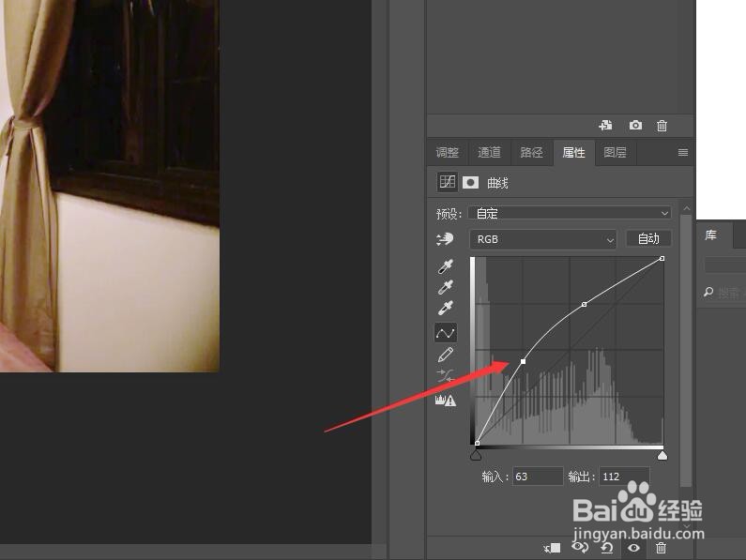The image size is (746, 560).
Task: Switch to the 调整 tab
Action: tap(448, 152)
